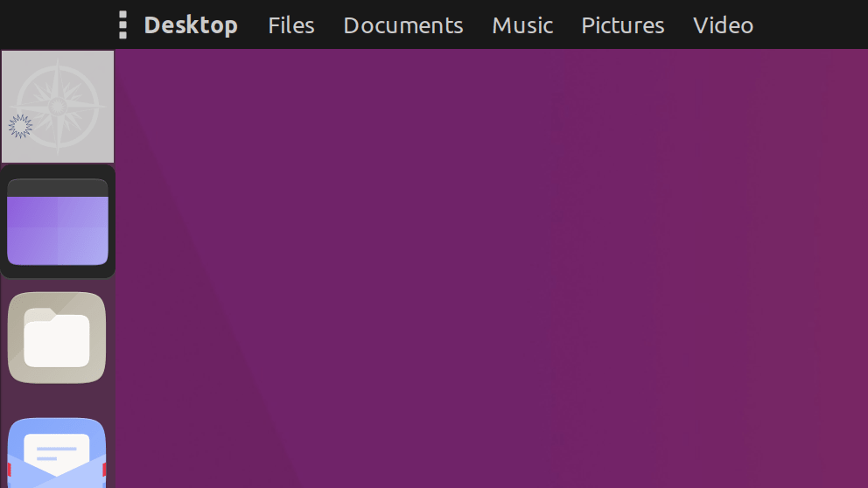Click the loading compass browser dock icon

58,107
